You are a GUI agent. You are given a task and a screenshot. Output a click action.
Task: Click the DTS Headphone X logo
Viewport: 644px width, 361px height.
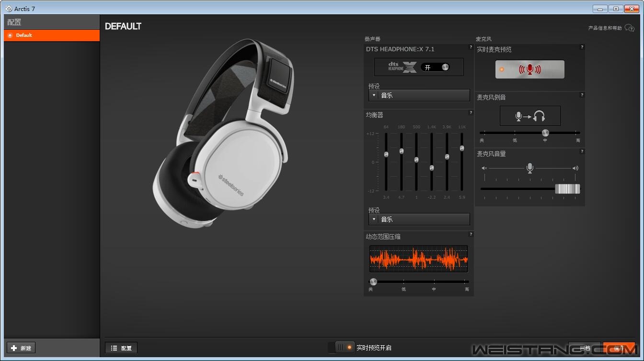click(x=402, y=67)
